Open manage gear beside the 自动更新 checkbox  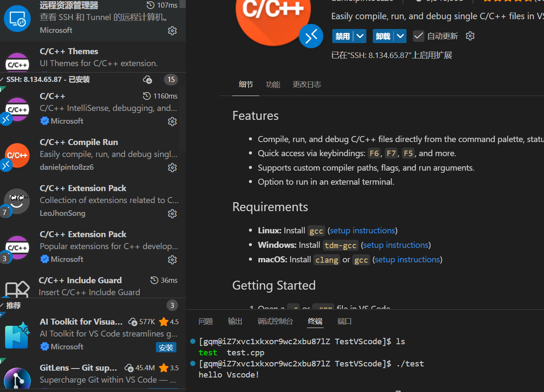click(x=470, y=36)
